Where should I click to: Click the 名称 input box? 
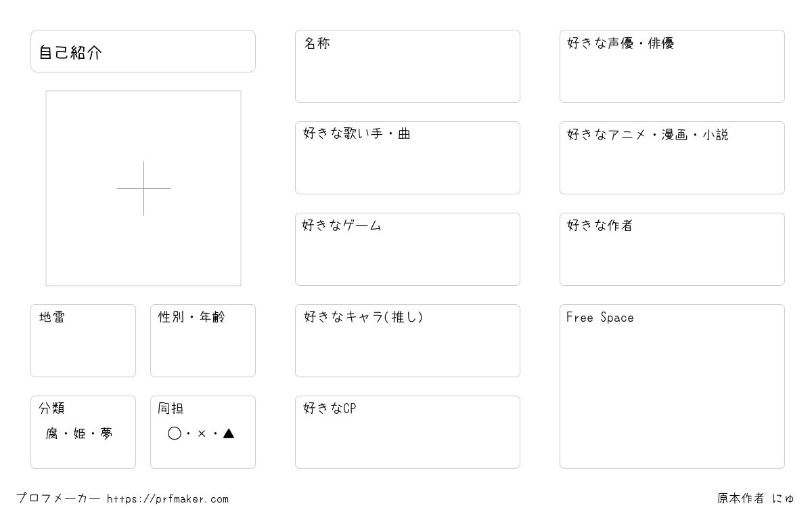pyautogui.click(x=407, y=66)
